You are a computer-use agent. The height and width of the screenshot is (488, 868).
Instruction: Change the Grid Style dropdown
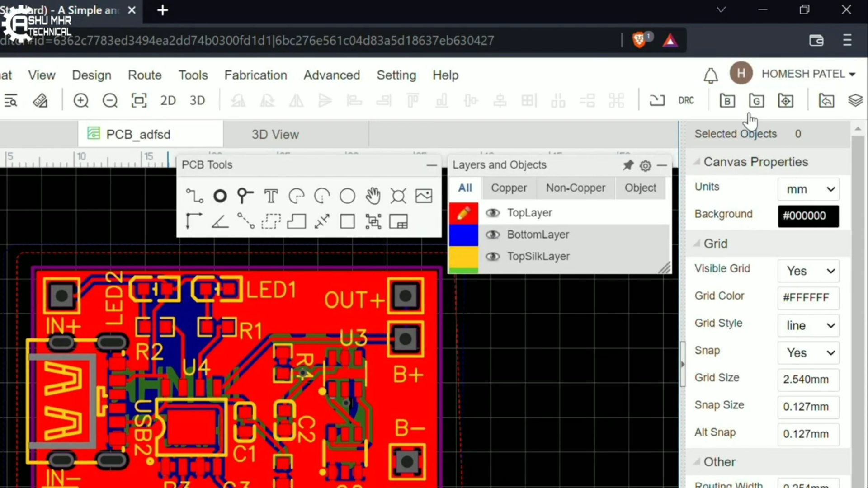tap(808, 326)
